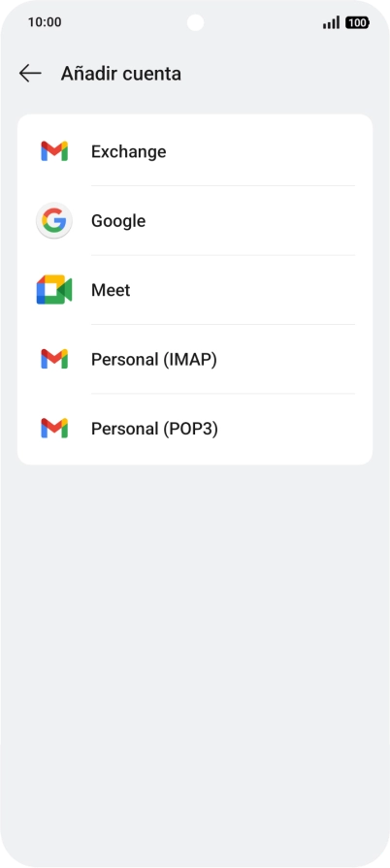The image size is (390, 868).
Task: Tap the Gmail icon beside Exchange
Action: point(54,151)
